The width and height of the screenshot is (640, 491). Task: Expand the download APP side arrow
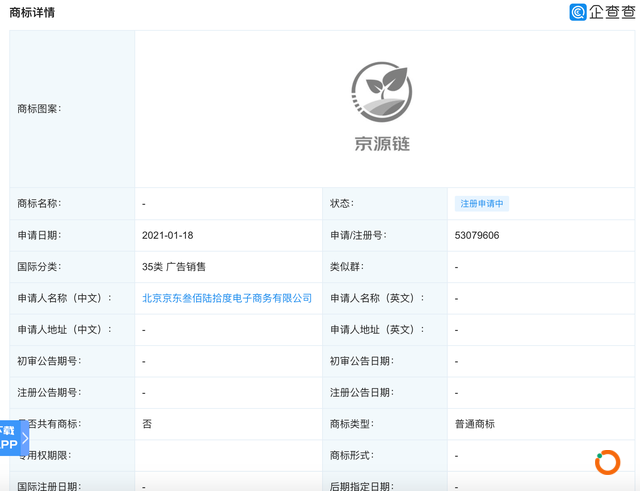[25, 438]
